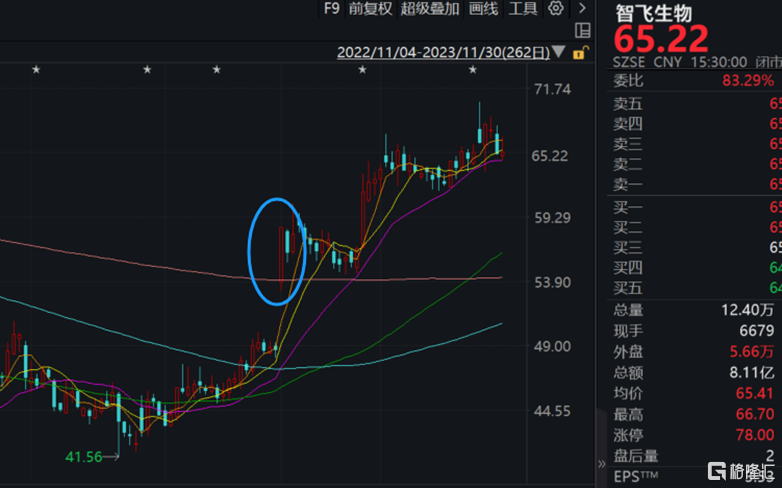This screenshot has height=488, width=782.
Task: Click the second star event marker
Action: [147, 69]
